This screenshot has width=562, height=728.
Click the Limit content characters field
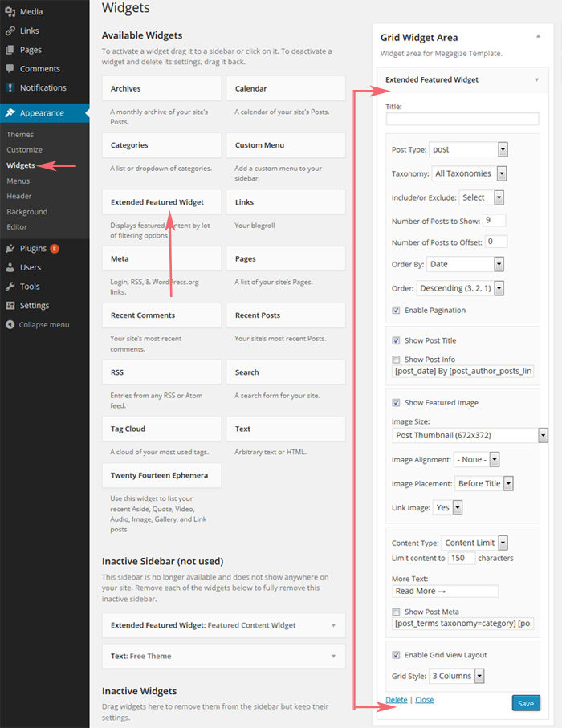coord(461,558)
